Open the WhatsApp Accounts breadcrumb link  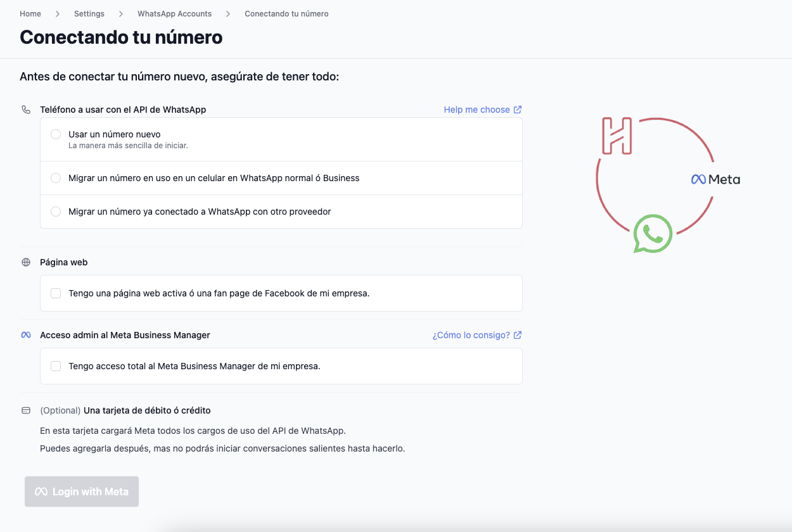pyautogui.click(x=174, y=13)
